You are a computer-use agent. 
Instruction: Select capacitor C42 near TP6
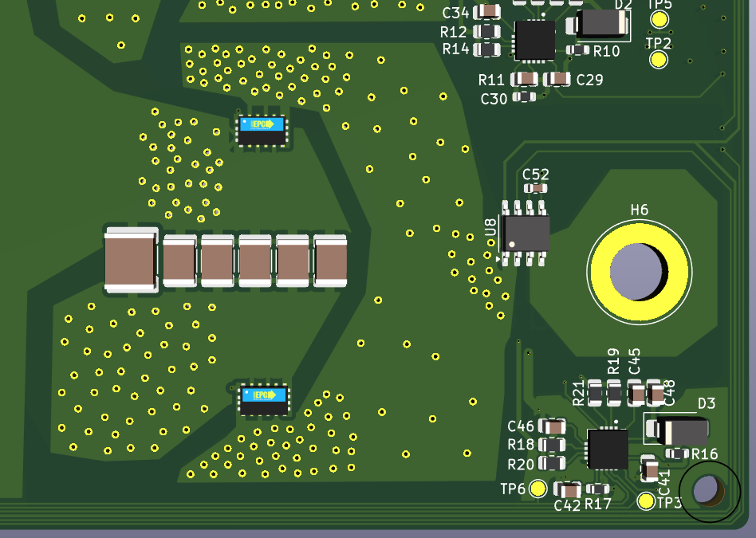tap(567, 489)
